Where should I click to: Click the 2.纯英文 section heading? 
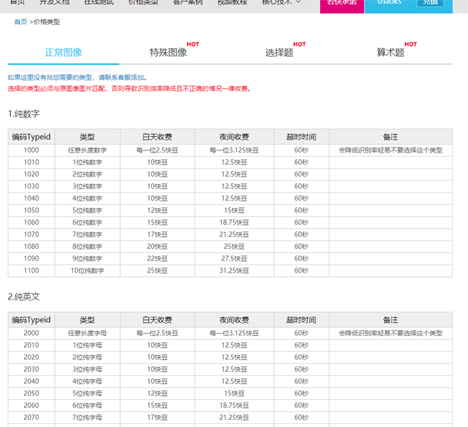click(x=24, y=297)
